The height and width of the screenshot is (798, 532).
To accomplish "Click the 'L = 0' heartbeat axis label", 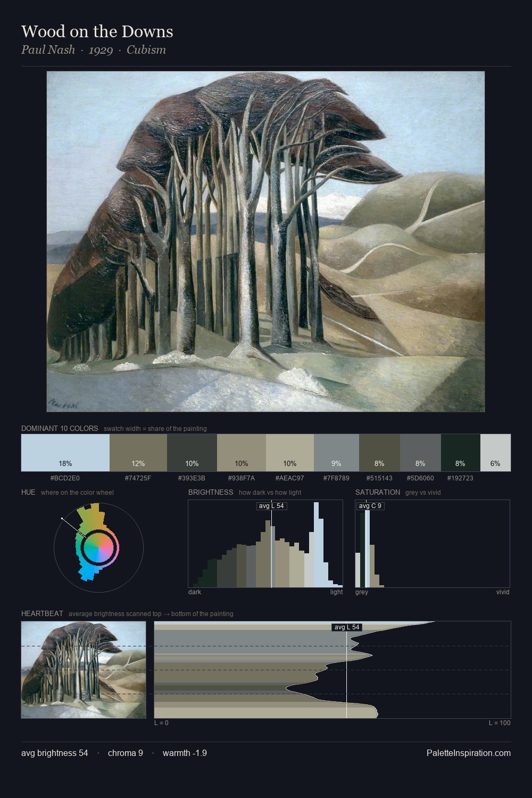I will 161,722.
